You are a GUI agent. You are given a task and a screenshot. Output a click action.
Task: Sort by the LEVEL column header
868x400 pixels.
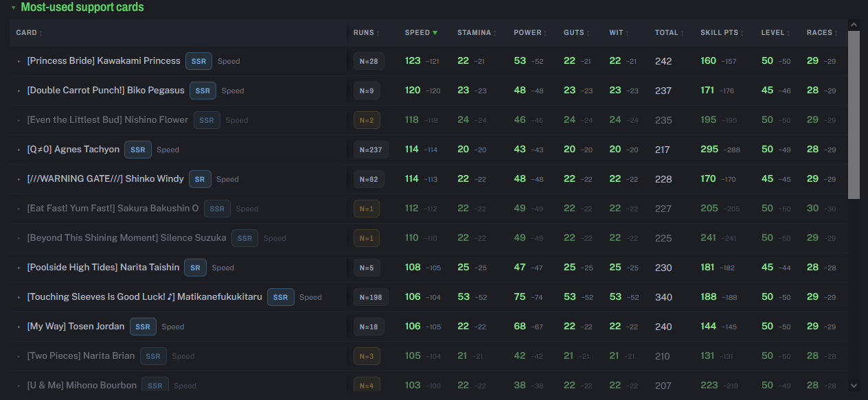[776, 33]
